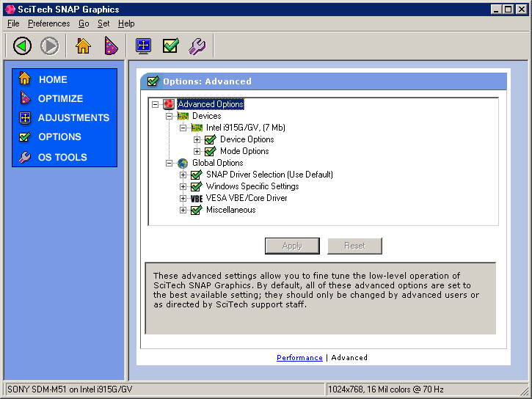
Task: Click the card icon beside Intel i915G/GV
Action: pos(197,128)
